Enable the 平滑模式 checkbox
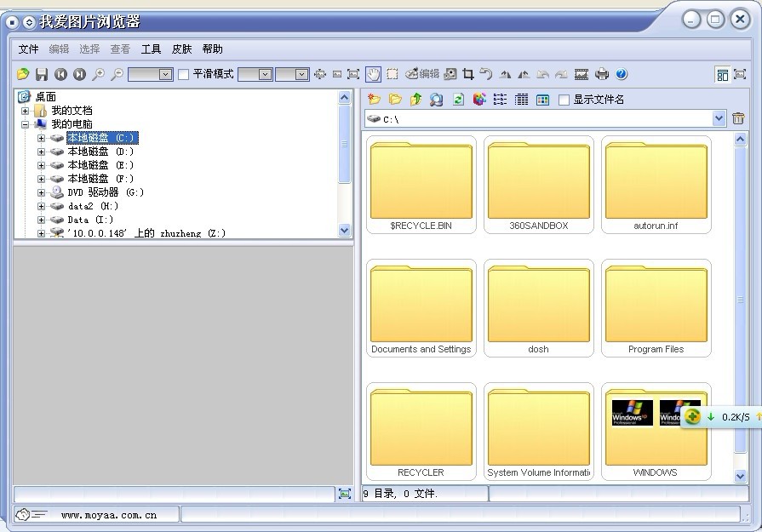The height and width of the screenshot is (532, 762). coord(183,74)
